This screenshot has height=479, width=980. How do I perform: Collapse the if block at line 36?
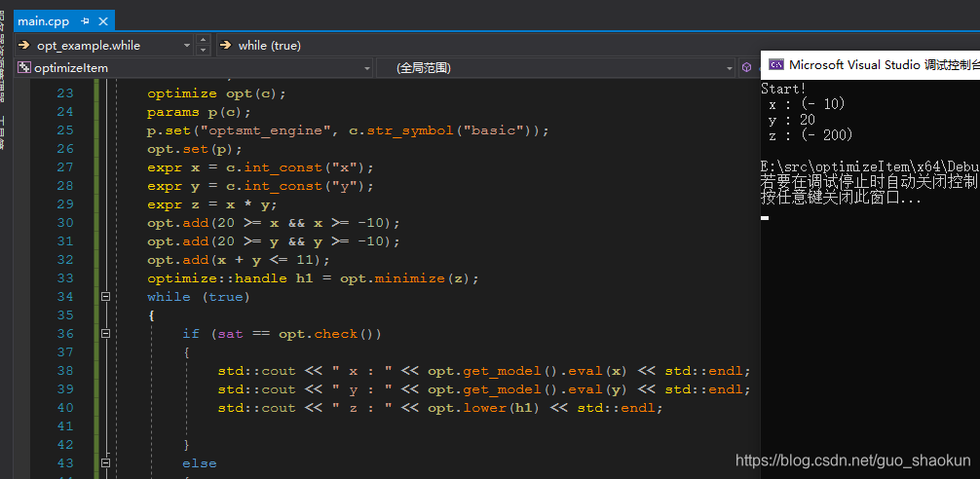[x=105, y=334]
